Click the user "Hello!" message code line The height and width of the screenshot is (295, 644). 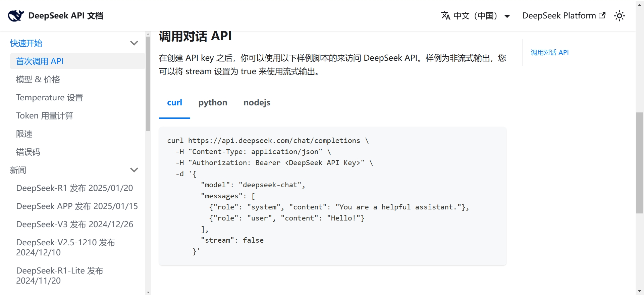coord(287,218)
